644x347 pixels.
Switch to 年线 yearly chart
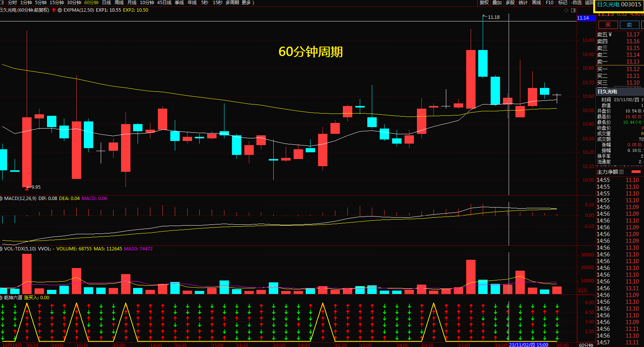click(x=192, y=3)
